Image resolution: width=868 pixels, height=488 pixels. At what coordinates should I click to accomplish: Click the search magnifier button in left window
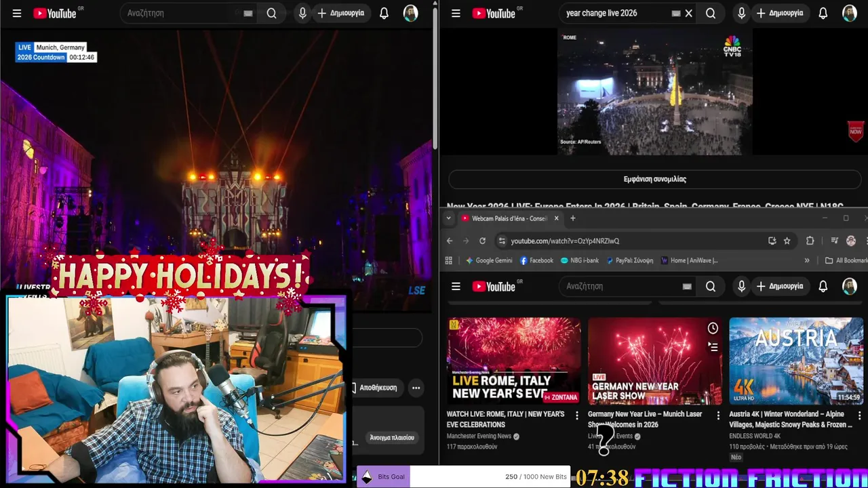click(x=271, y=13)
